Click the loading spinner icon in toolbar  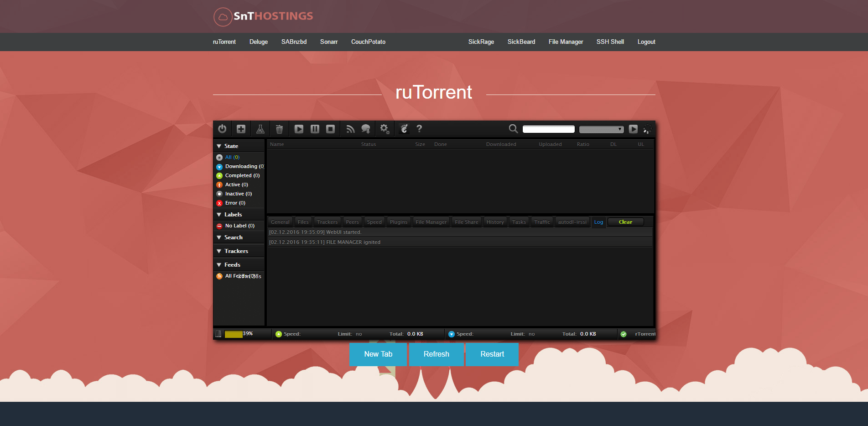(x=647, y=129)
